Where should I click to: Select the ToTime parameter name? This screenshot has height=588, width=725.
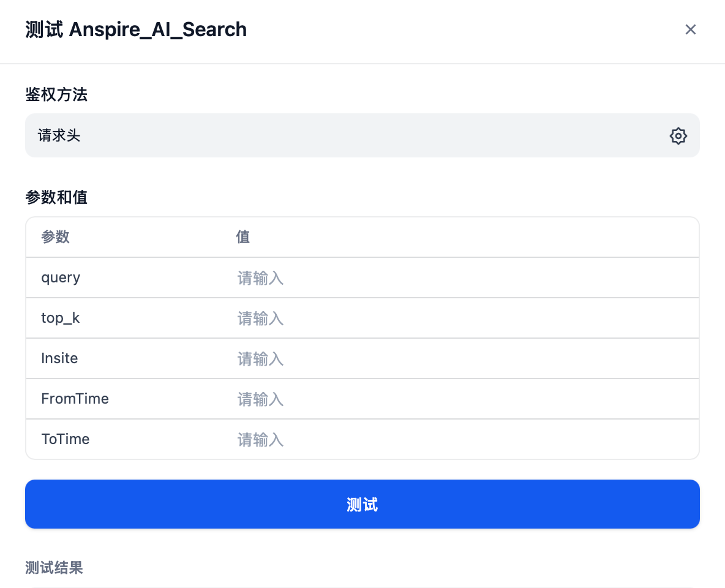tap(66, 440)
